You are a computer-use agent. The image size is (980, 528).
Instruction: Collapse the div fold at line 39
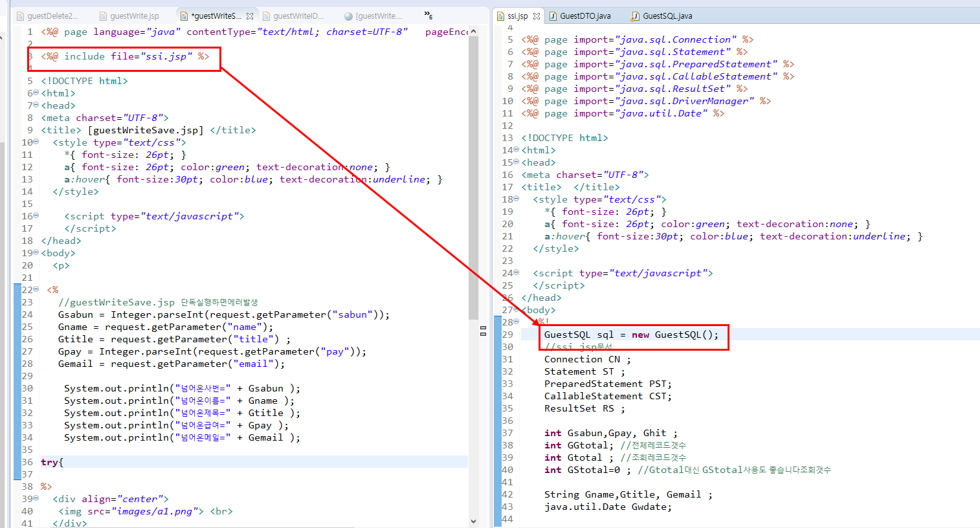(x=36, y=499)
